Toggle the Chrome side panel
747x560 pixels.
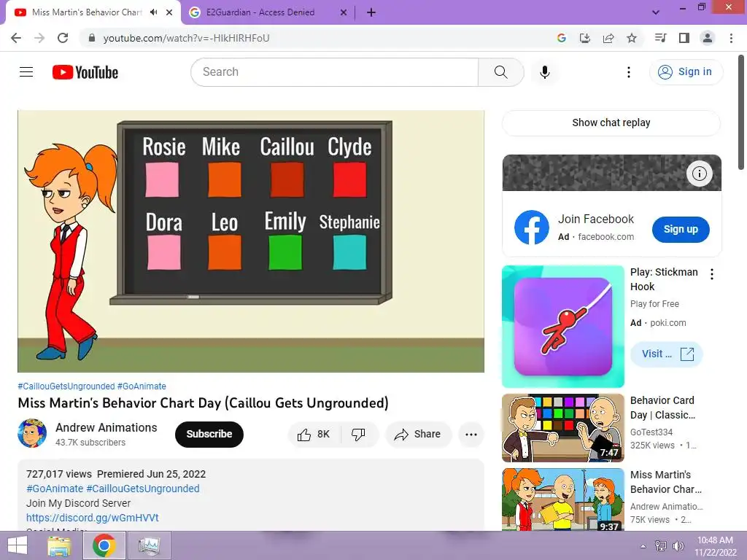pos(684,38)
